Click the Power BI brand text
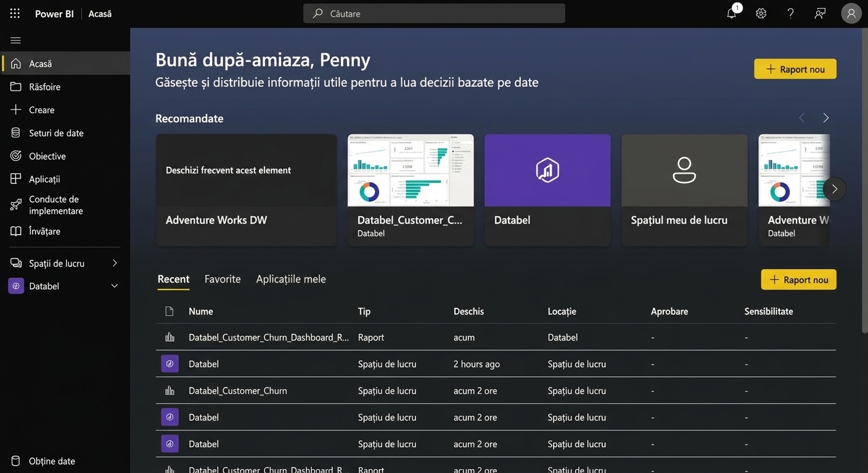Image resolution: width=868 pixels, height=473 pixels. coord(54,14)
